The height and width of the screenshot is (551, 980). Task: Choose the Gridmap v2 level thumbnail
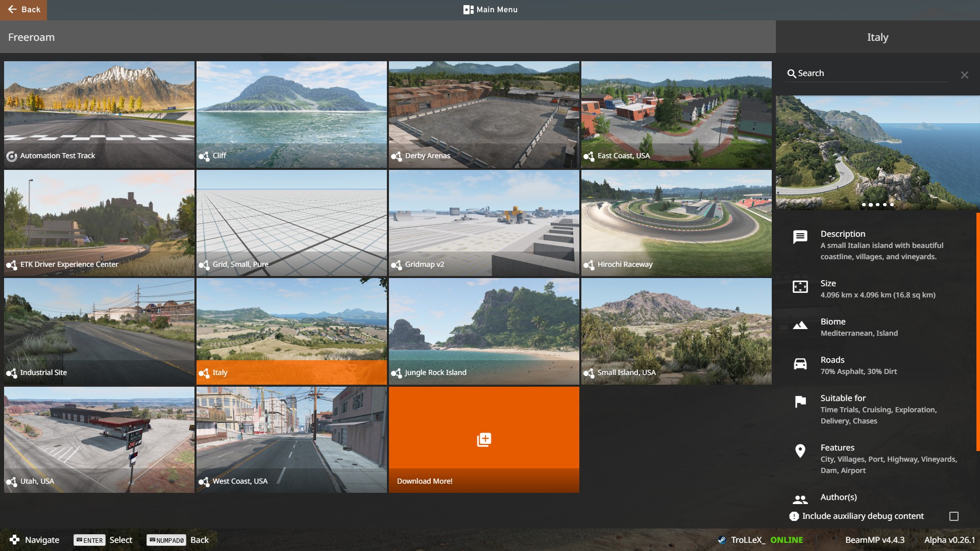click(484, 223)
